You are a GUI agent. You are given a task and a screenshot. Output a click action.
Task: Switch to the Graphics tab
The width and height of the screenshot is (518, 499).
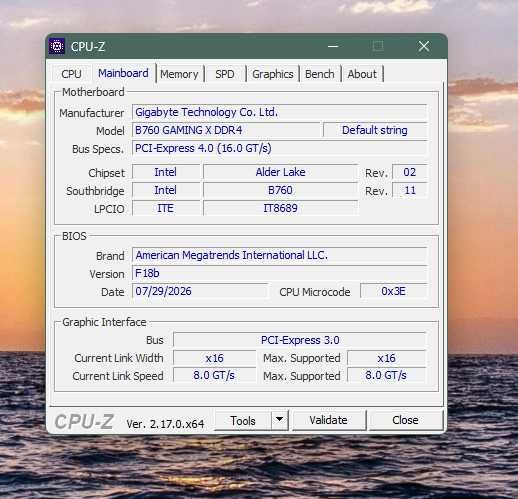click(273, 74)
